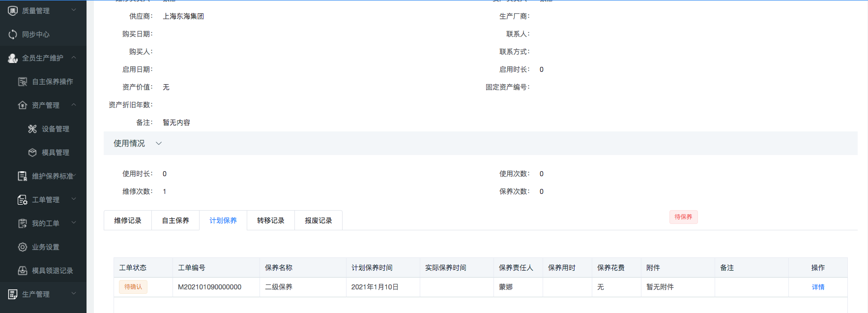Switch to the 自主保养 tab

click(x=175, y=220)
